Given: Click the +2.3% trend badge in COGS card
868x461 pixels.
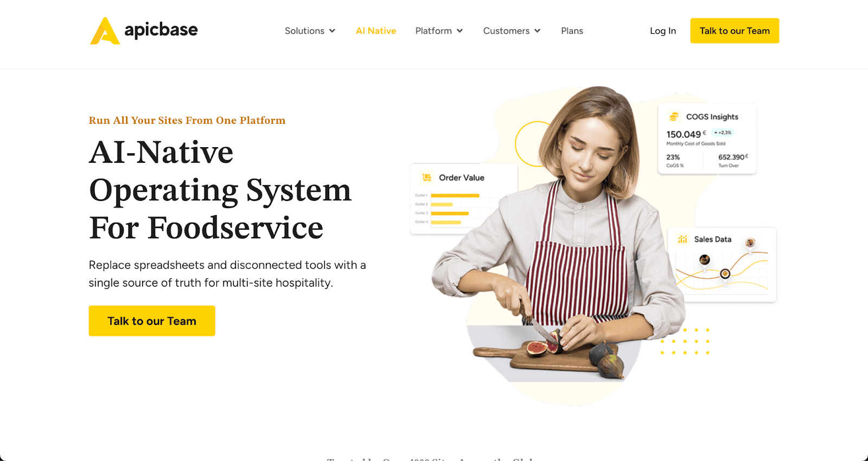Looking at the screenshot, I should pyautogui.click(x=723, y=132).
